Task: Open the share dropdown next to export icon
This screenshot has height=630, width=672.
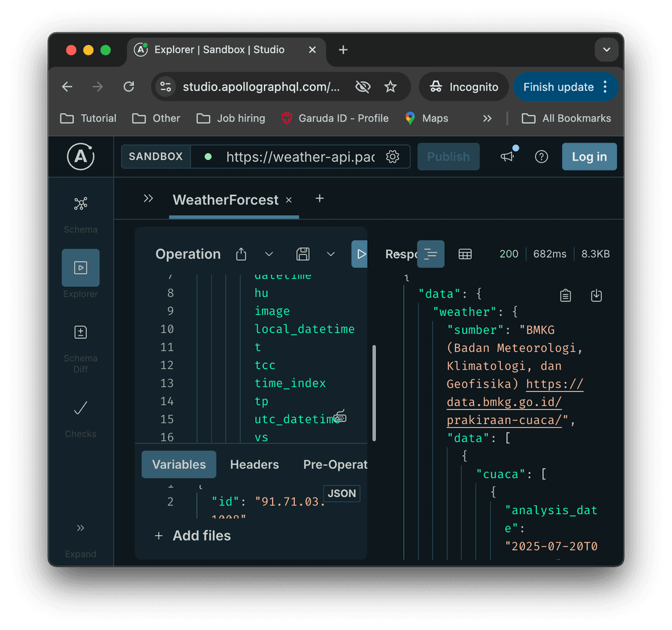Action: coord(269,254)
